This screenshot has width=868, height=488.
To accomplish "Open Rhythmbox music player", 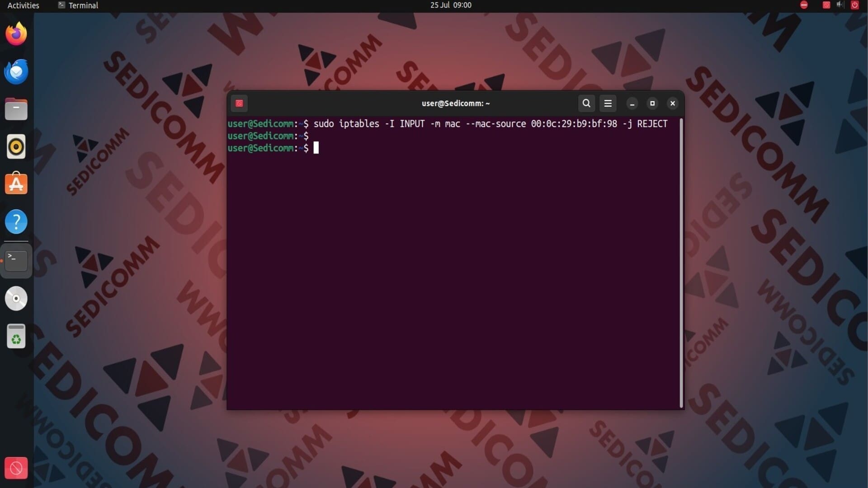I will click(x=16, y=147).
